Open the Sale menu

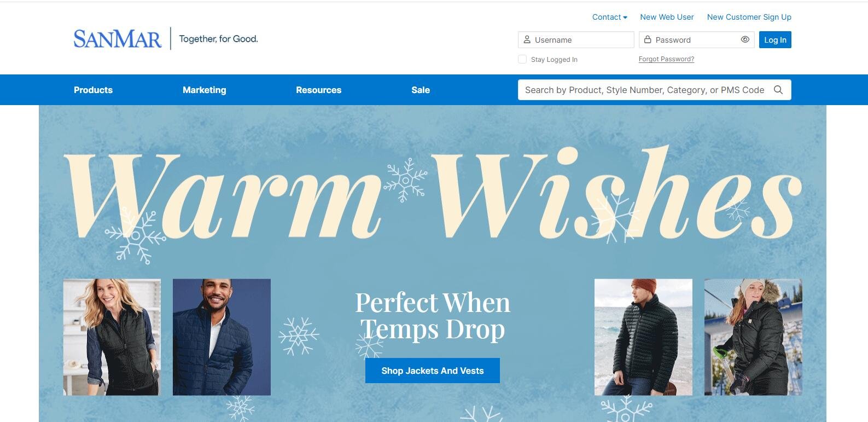(421, 90)
